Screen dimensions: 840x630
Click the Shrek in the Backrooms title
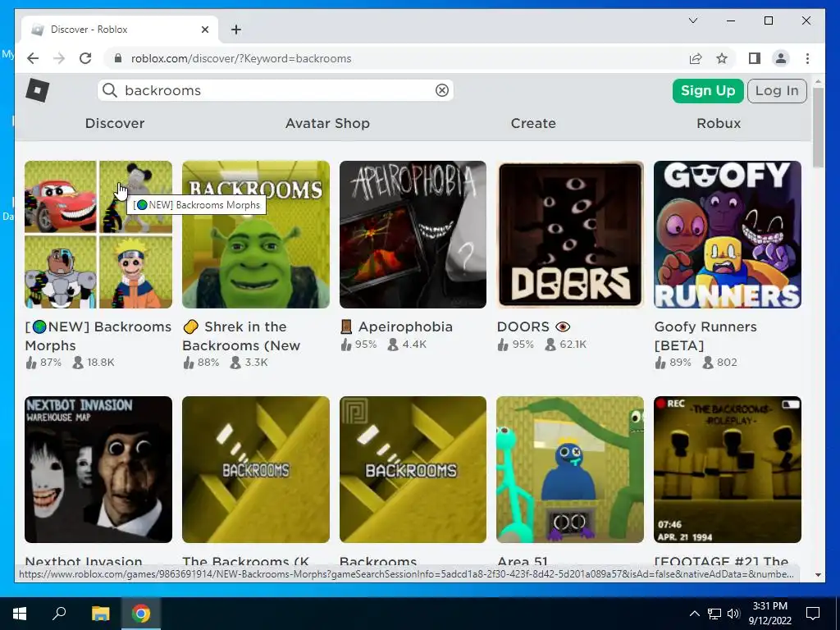[x=241, y=336]
